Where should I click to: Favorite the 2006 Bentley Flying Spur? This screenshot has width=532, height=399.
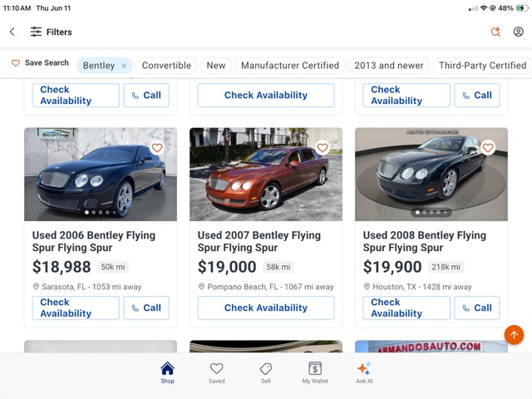pos(157,148)
